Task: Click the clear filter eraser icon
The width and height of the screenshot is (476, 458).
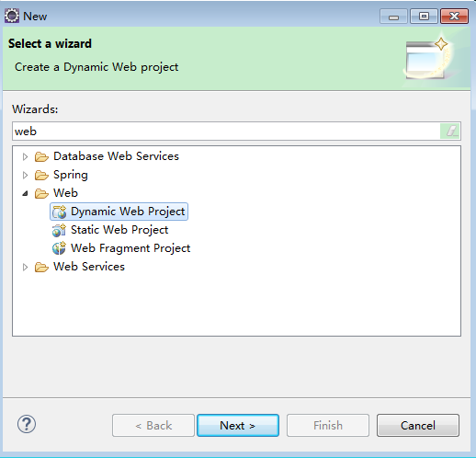Action: (x=450, y=132)
